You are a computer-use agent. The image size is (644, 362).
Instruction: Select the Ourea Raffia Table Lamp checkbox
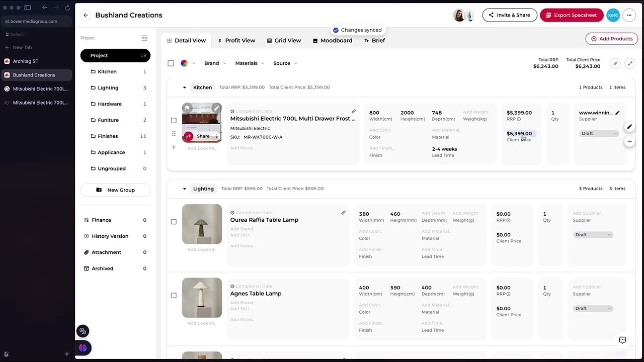pyautogui.click(x=174, y=222)
